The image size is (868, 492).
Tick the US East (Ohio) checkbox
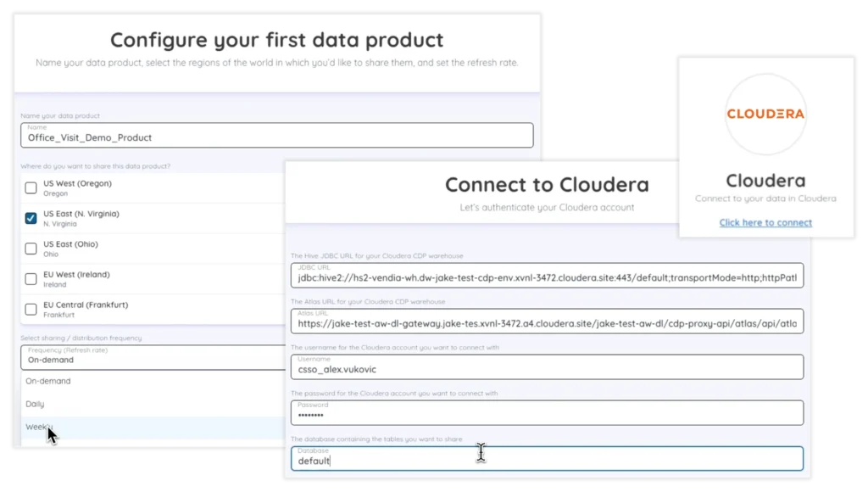click(x=31, y=249)
